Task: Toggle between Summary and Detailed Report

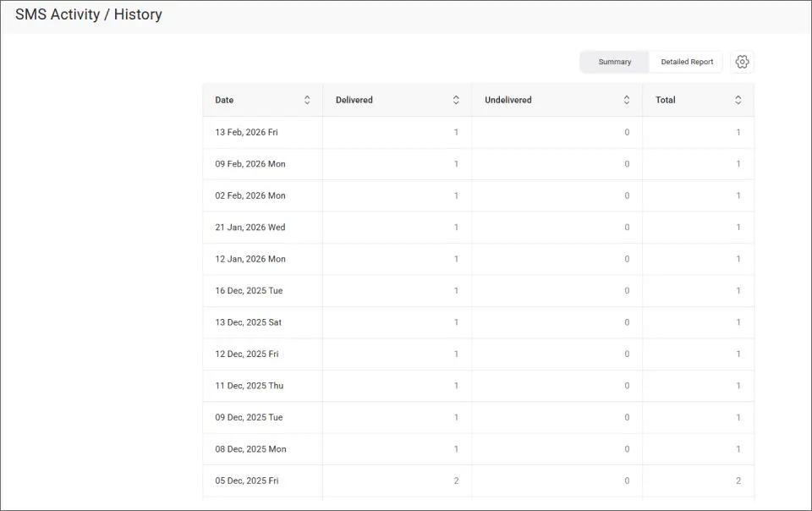Action: (686, 61)
